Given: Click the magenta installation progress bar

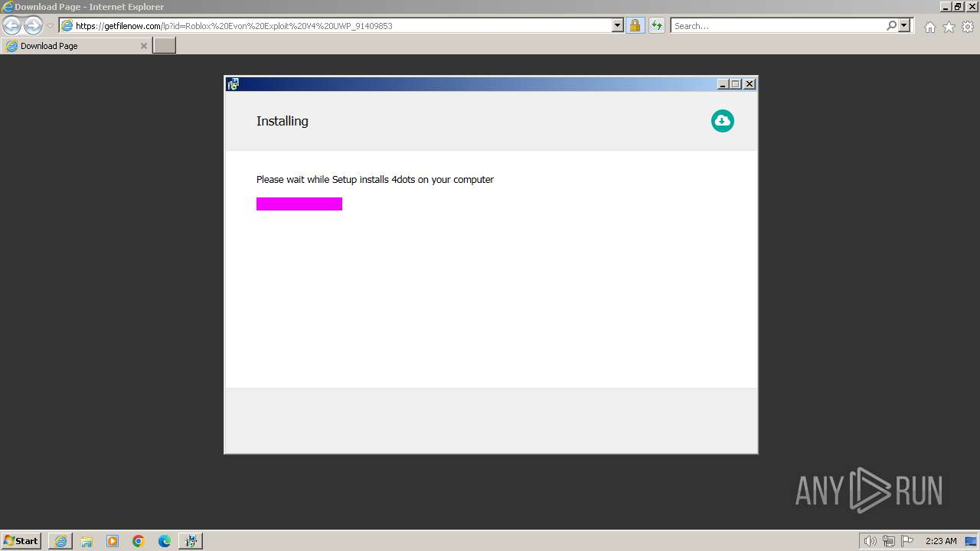Looking at the screenshot, I should tap(299, 204).
